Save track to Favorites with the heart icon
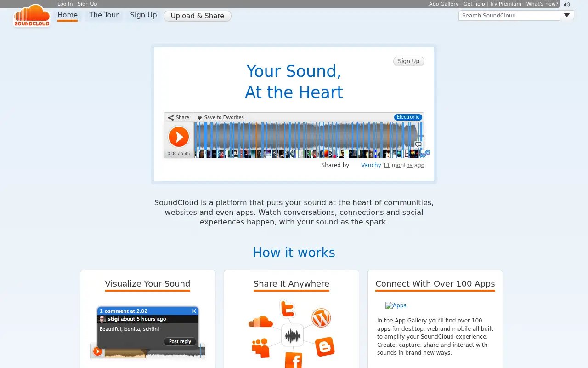 coord(220,117)
